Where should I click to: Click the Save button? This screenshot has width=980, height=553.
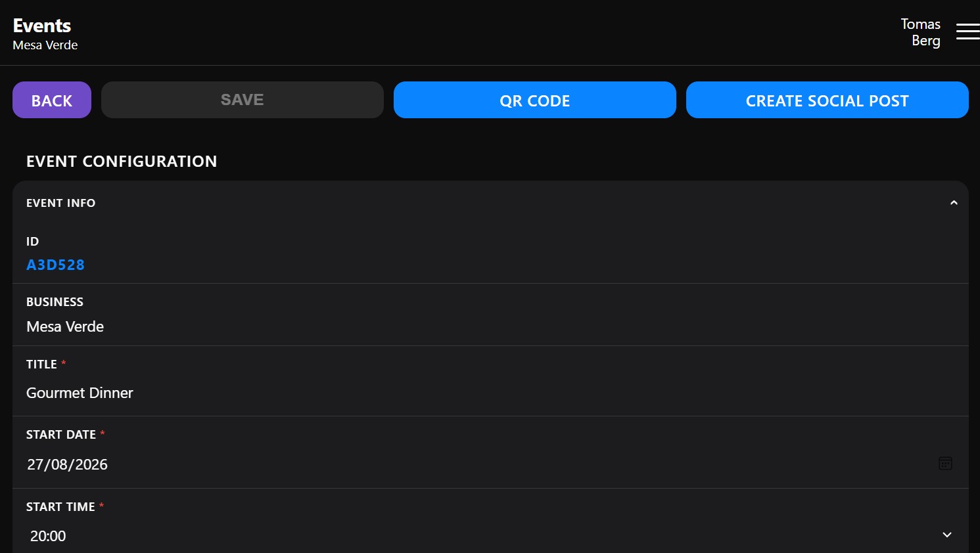click(243, 100)
